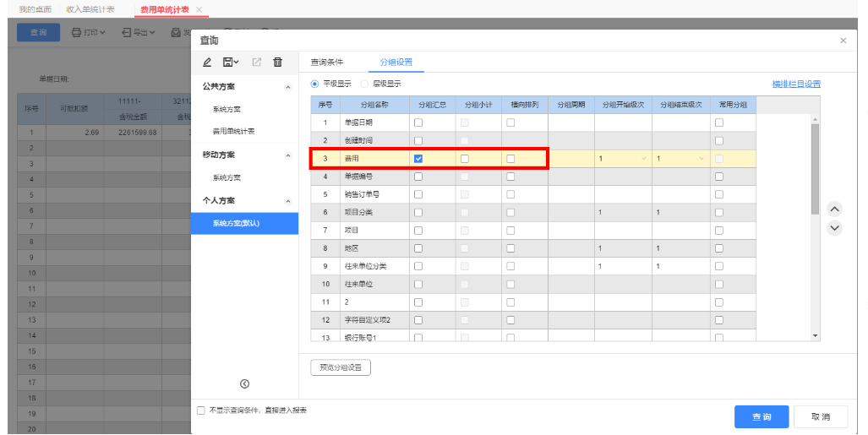Collapse the 个人方案 section

click(288, 201)
